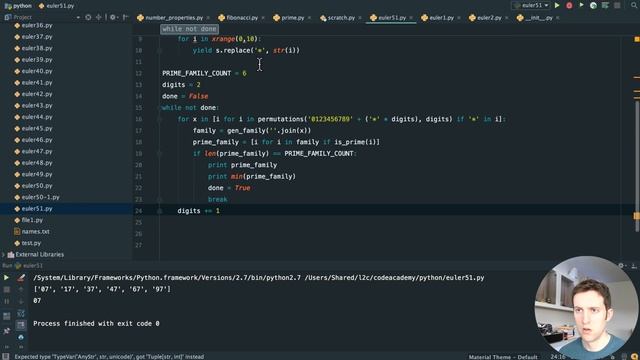Open euler43.py in the project tree

click(x=37, y=105)
